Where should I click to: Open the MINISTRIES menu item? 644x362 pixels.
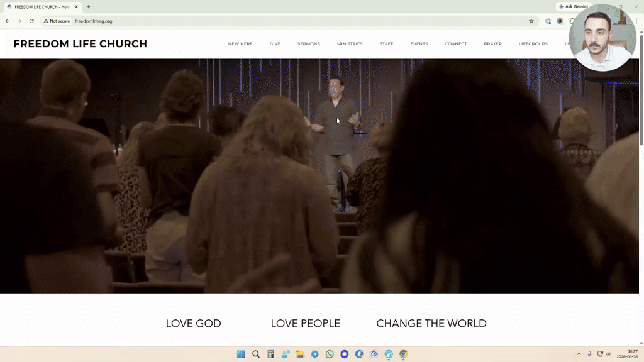pyautogui.click(x=350, y=44)
